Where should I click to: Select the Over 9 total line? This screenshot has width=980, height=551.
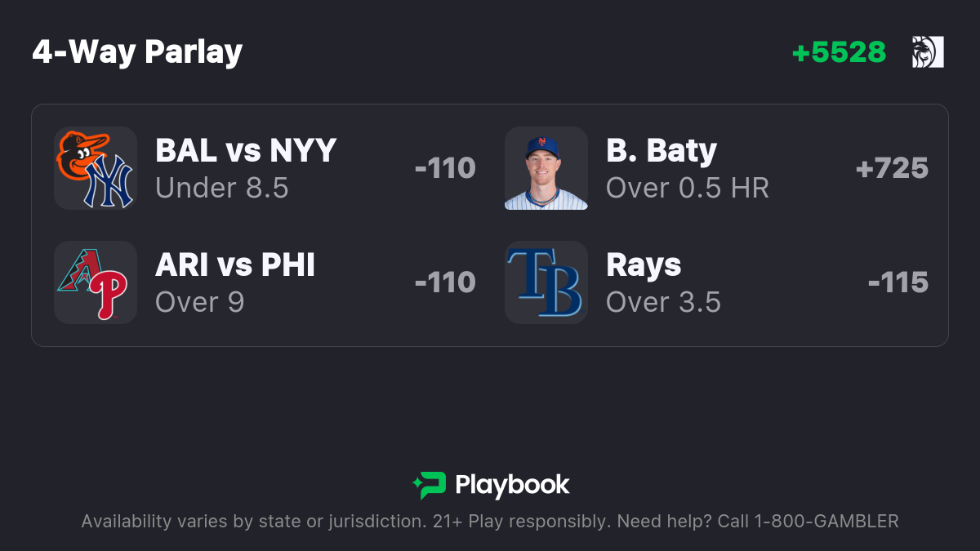pyautogui.click(x=199, y=302)
